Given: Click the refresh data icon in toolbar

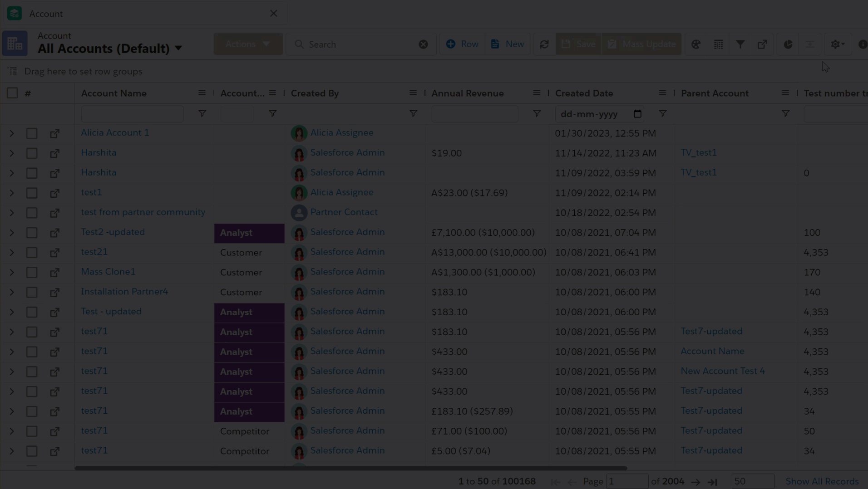Looking at the screenshot, I should click(x=544, y=44).
